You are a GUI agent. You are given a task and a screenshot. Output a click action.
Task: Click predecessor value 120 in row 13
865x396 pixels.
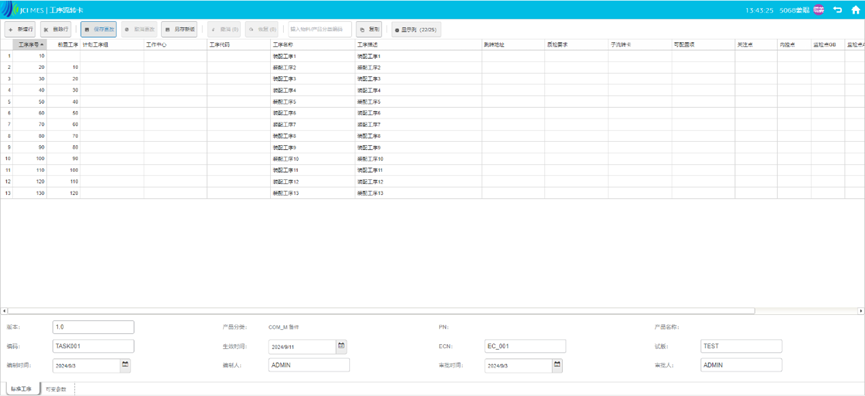(64, 193)
